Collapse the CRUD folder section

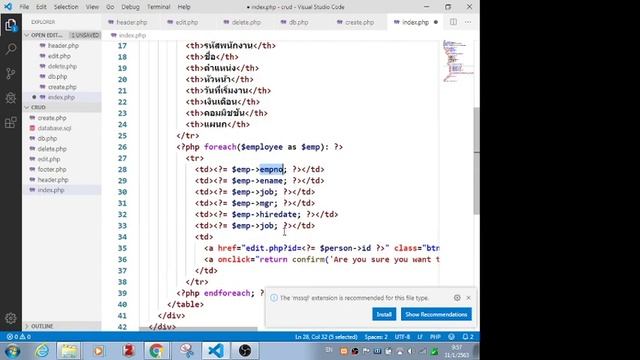[61, 107]
